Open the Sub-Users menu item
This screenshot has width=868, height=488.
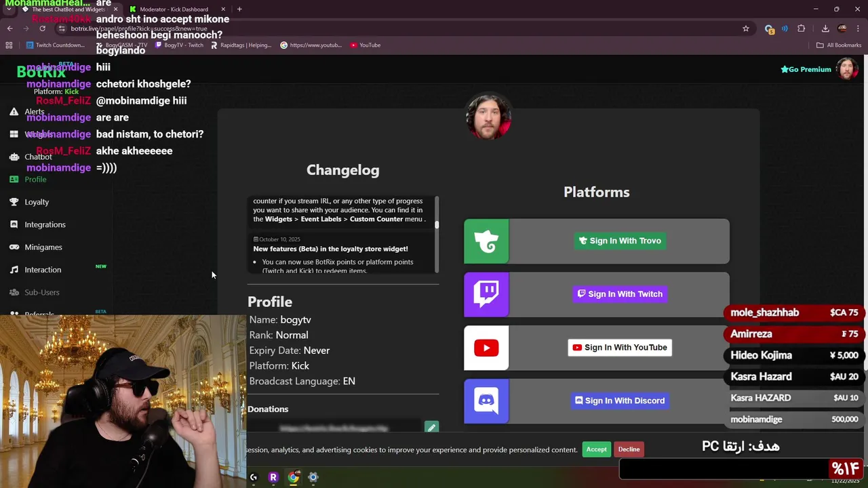click(42, 292)
